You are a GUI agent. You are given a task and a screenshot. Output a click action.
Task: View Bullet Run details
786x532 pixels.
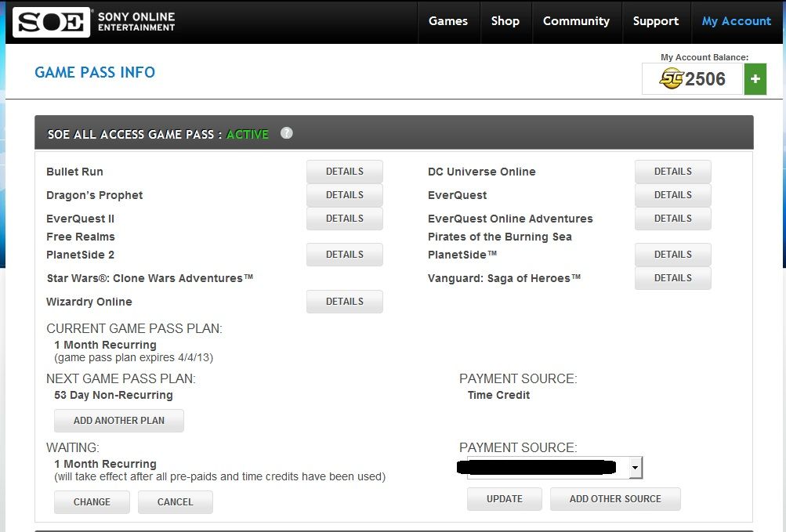pyautogui.click(x=344, y=172)
